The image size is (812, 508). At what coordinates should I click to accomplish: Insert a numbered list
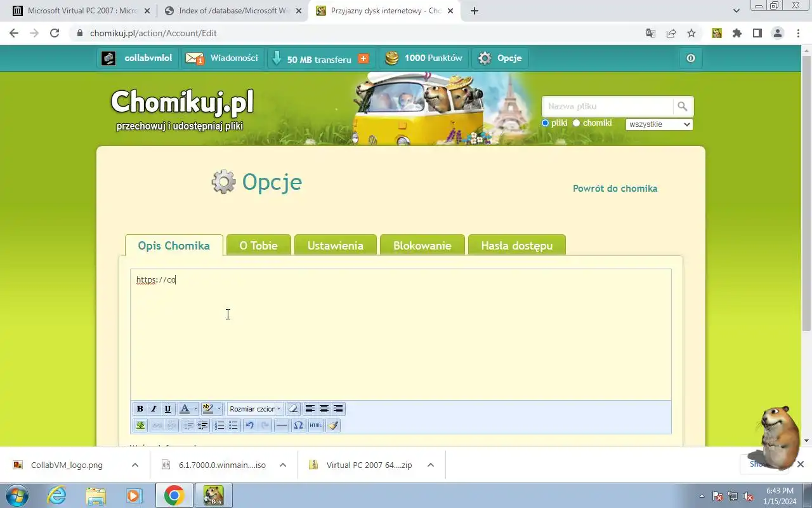pyautogui.click(x=219, y=425)
